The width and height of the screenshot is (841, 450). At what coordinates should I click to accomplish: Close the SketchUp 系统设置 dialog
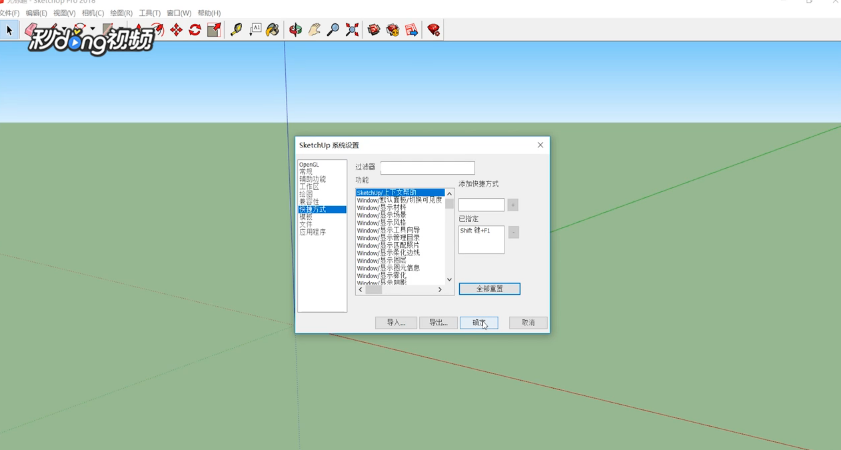540,145
